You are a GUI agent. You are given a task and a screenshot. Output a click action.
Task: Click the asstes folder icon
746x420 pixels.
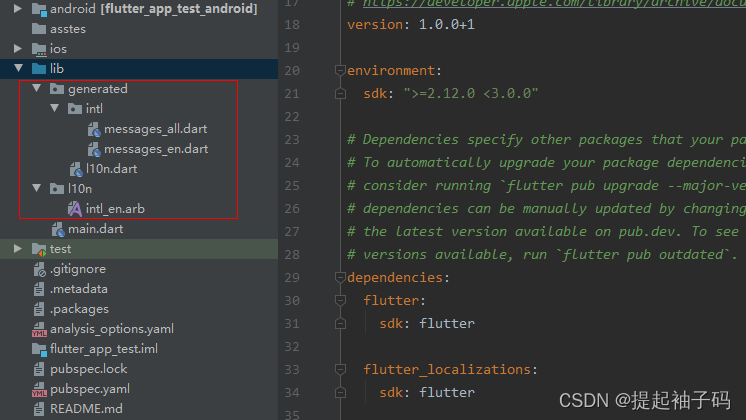coord(39,29)
